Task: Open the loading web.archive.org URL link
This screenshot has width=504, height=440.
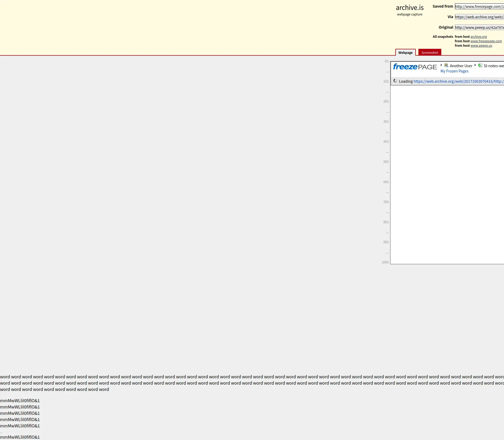Action: pos(458,81)
